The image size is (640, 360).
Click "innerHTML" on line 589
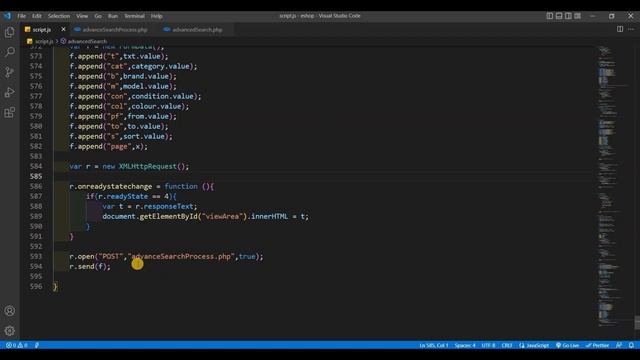[269, 216]
